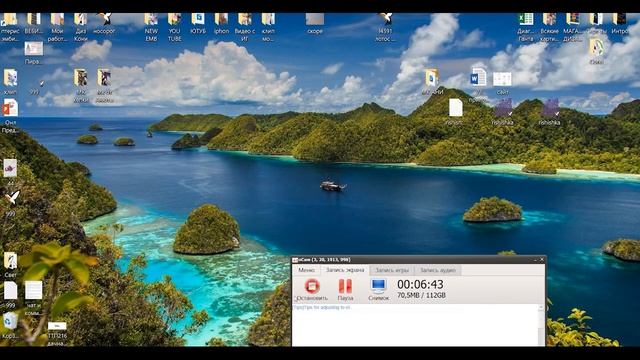The image size is (640, 360).
Task: Select the Видео с ИГ folder
Action: point(245,27)
